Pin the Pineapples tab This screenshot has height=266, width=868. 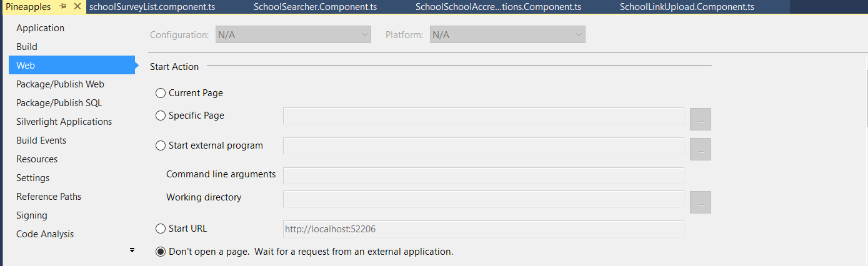63,7
